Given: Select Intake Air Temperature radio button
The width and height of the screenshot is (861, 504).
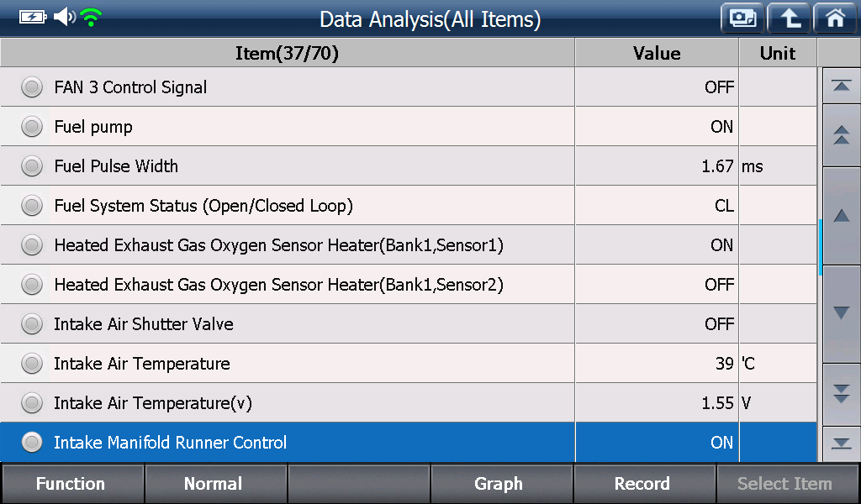Looking at the screenshot, I should [32, 364].
